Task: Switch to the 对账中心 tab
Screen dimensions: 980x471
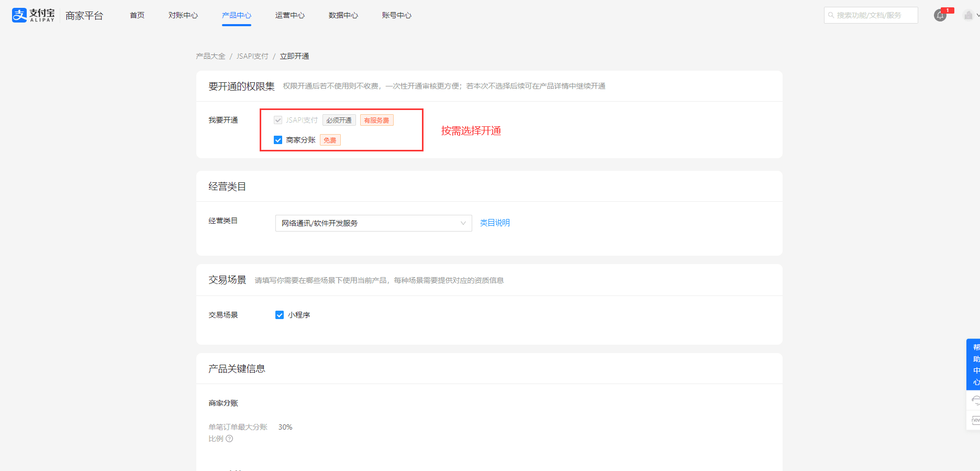Action: [183, 15]
